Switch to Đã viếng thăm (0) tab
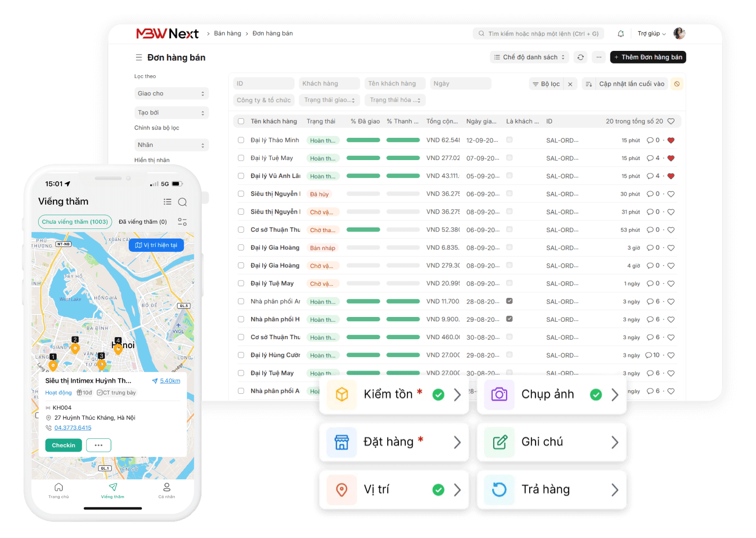756x538 pixels. [x=143, y=222]
